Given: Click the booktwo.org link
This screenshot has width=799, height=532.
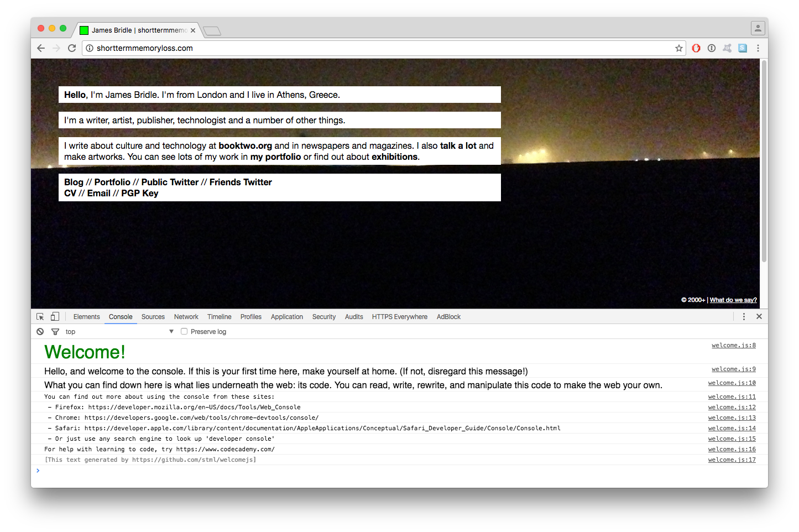Looking at the screenshot, I should 245,145.
